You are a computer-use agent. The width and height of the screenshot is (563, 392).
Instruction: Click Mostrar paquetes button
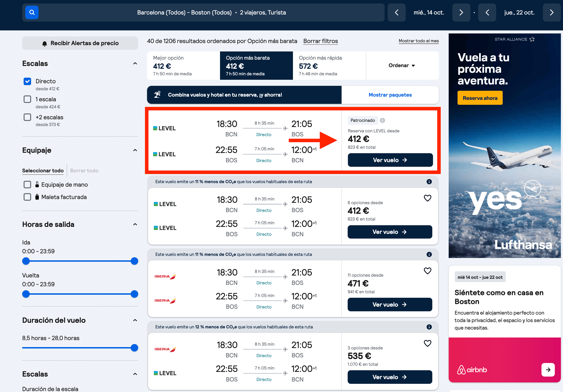coord(390,95)
